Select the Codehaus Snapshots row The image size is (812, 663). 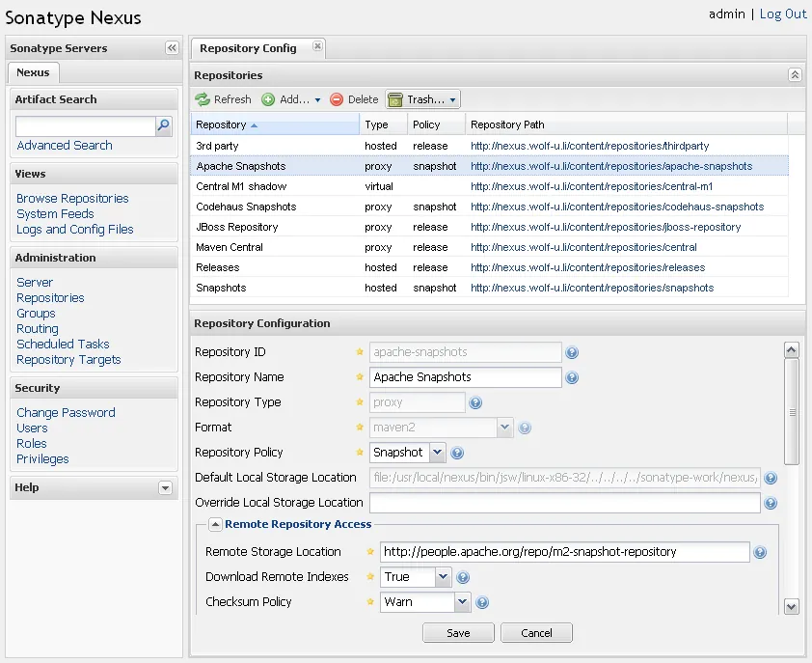(x=489, y=207)
